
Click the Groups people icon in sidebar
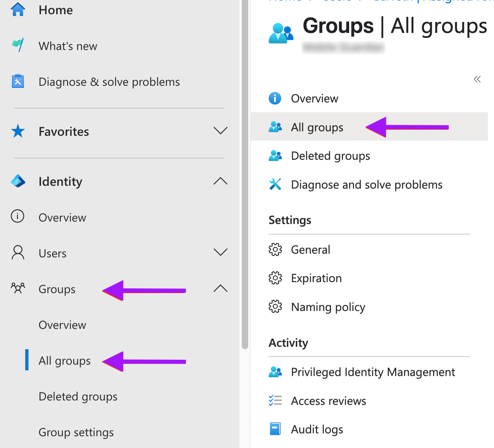point(17,289)
